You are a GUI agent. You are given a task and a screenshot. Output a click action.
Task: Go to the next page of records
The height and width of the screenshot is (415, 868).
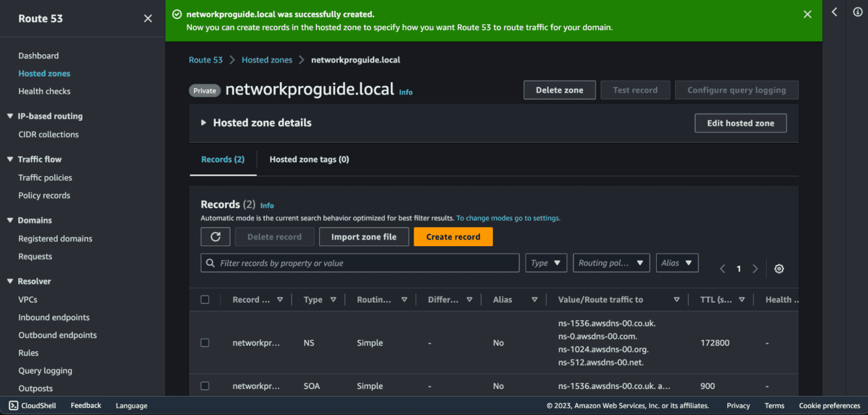click(x=756, y=269)
